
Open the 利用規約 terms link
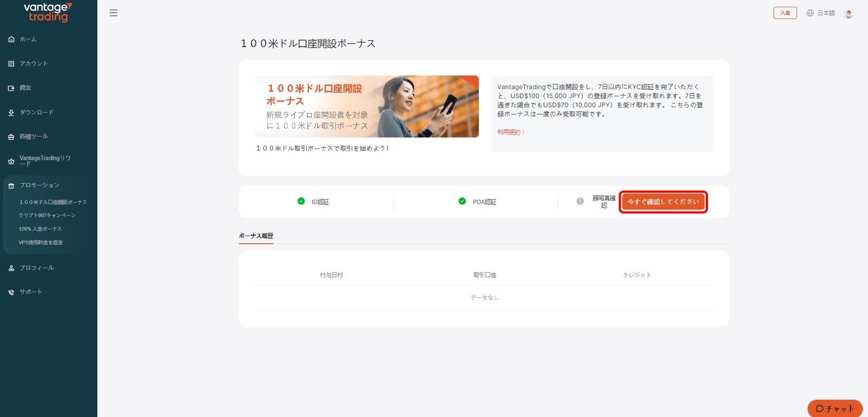coord(511,132)
